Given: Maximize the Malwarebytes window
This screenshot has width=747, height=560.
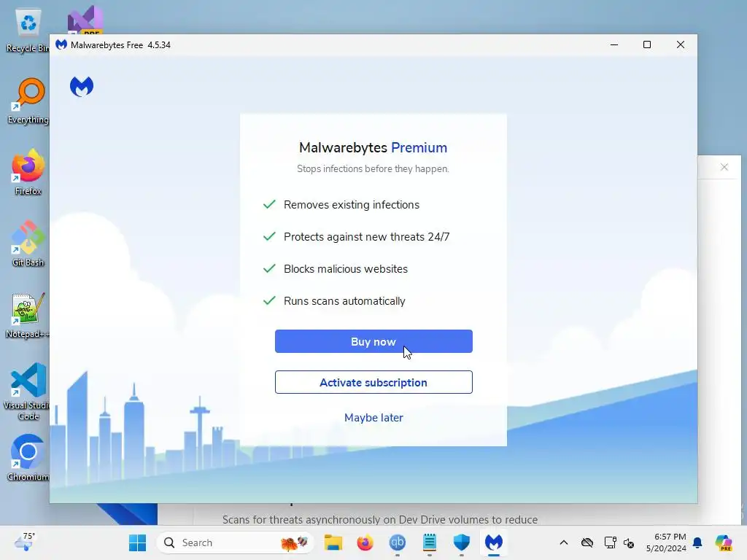Looking at the screenshot, I should click(x=647, y=44).
